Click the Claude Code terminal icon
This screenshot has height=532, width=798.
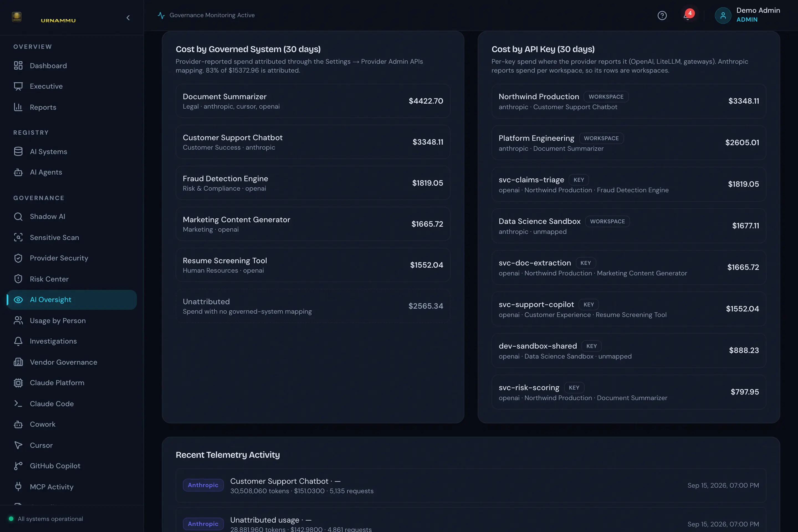pyautogui.click(x=18, y=404)
